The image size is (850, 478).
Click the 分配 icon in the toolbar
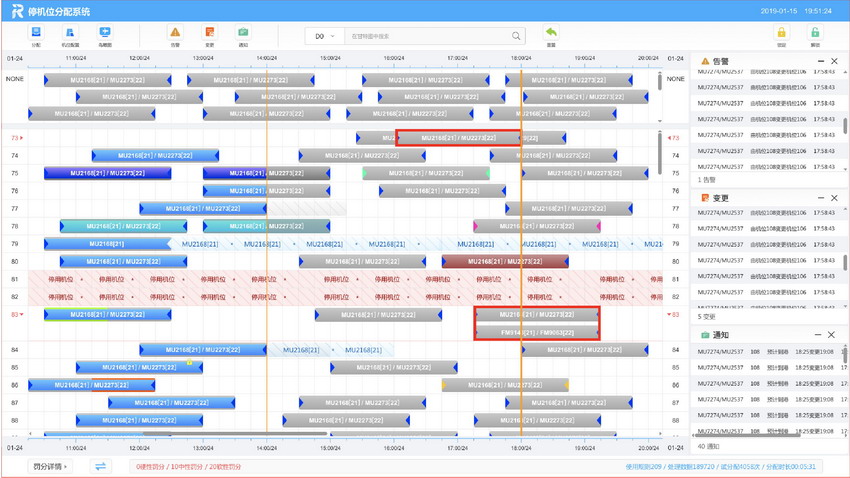[37, 35]
